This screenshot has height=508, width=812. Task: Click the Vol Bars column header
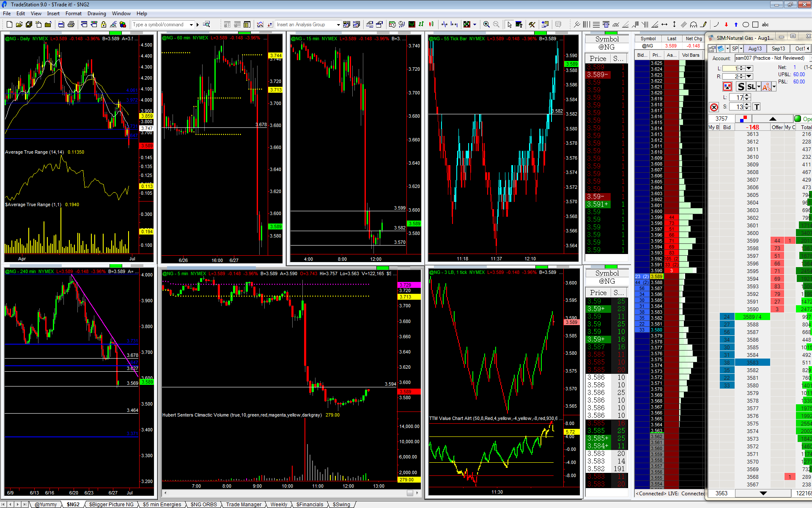click(x=691, y=55)
